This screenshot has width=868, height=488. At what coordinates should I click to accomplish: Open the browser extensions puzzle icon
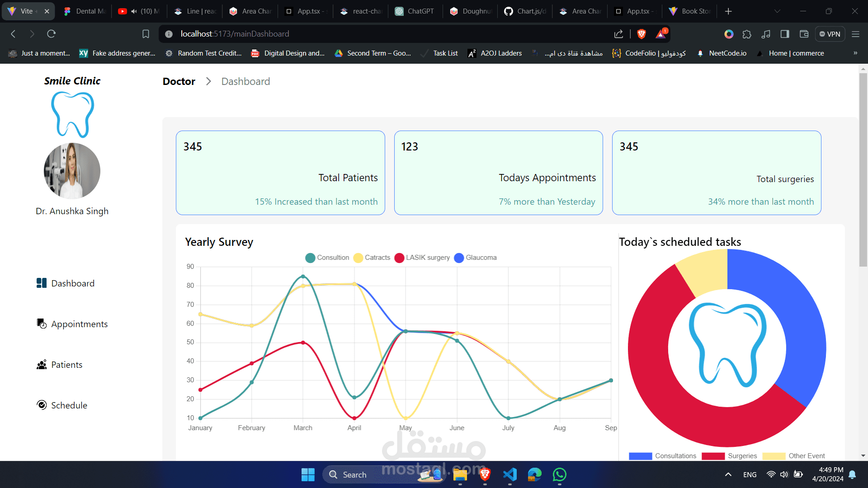pyautogui.click(x=747, y=34)
